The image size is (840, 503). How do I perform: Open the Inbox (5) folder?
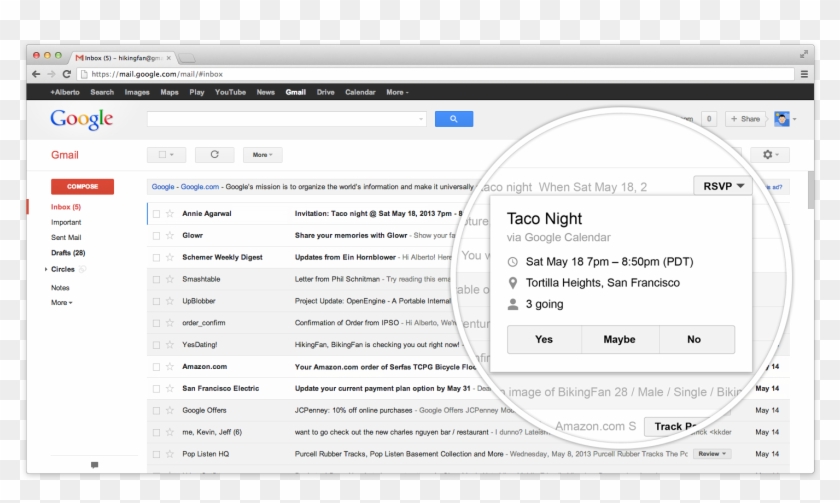point(66,207)
